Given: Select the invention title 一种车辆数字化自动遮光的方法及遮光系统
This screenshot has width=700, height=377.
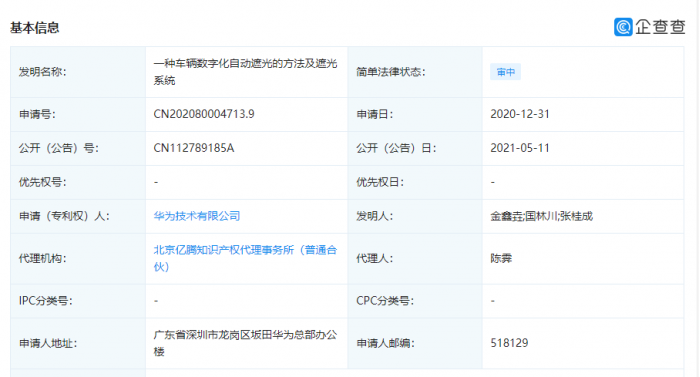Looking at the screenshot, I should (x=245, y=72).
